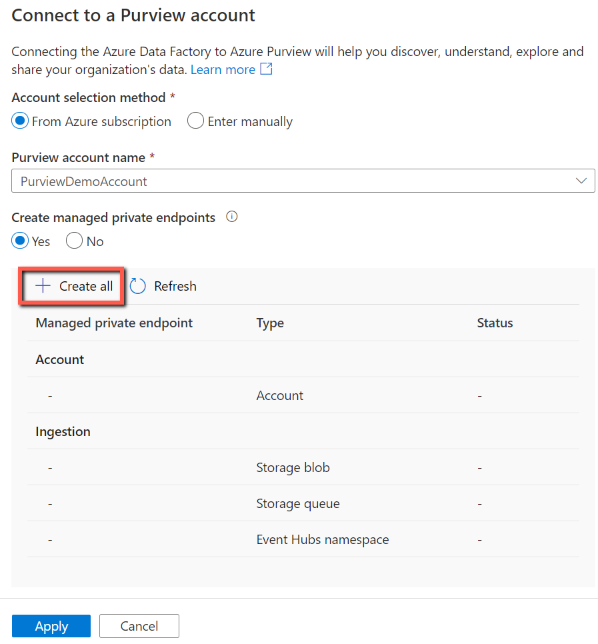The height and width of the screenshot is (644, 598).
Task: Select From Azure subscription radio option
Action: [20, 121]
